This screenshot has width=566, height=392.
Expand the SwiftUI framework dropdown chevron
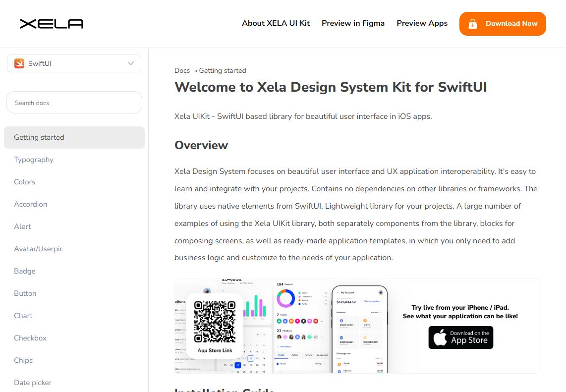[x=131, y=63]
